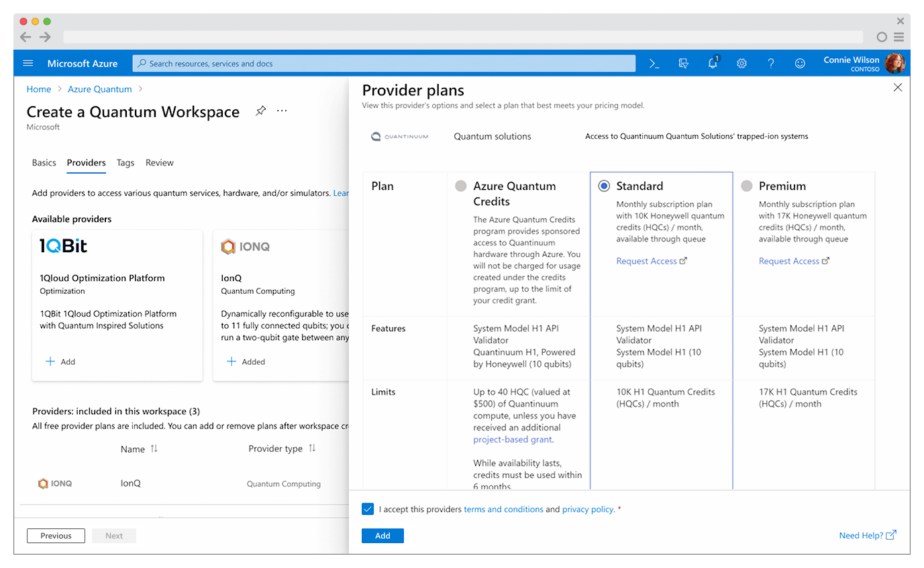Image resolution: width=924 pixels, height=568 pixels.
Task: Select the Premium plan radio button
Action: [x=748, y=186]
